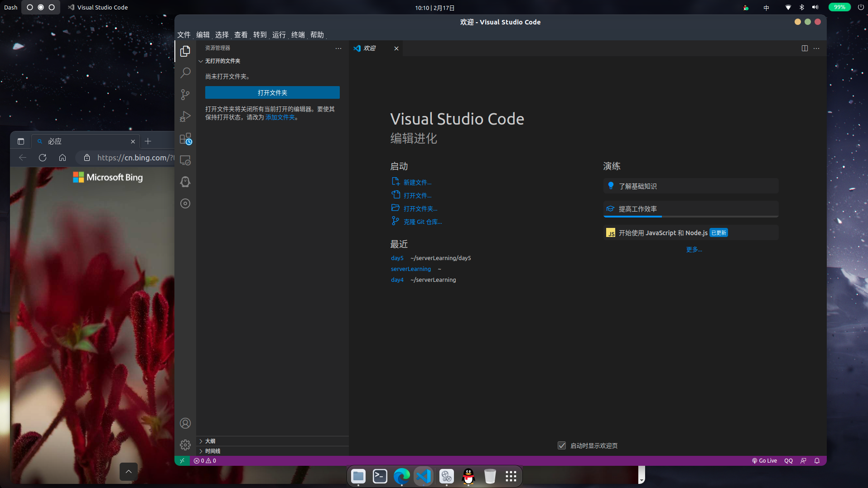Viewport: 868px width, 488px height.
Task: Open Explorer views and more actions ellipsis
Action: [x=338, y=48]
